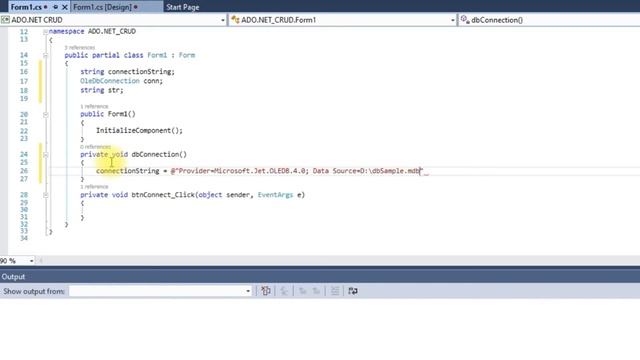The height and width of the screenshot is (360, 640).
Task: Close the Form1.cs tab
Action: point(64,7)
